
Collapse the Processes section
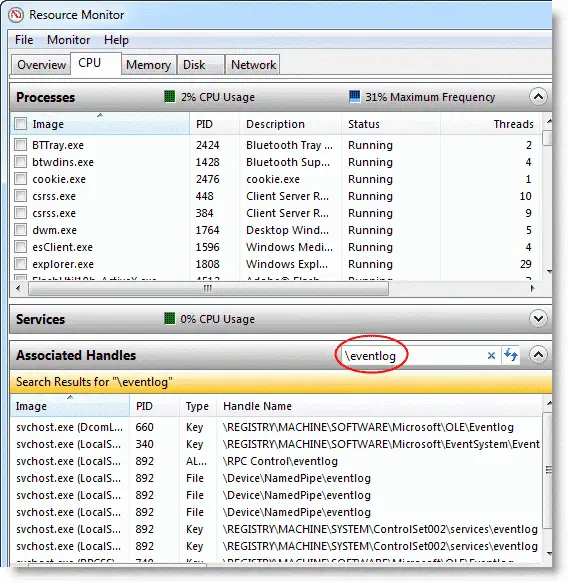[x=538, y=97]
